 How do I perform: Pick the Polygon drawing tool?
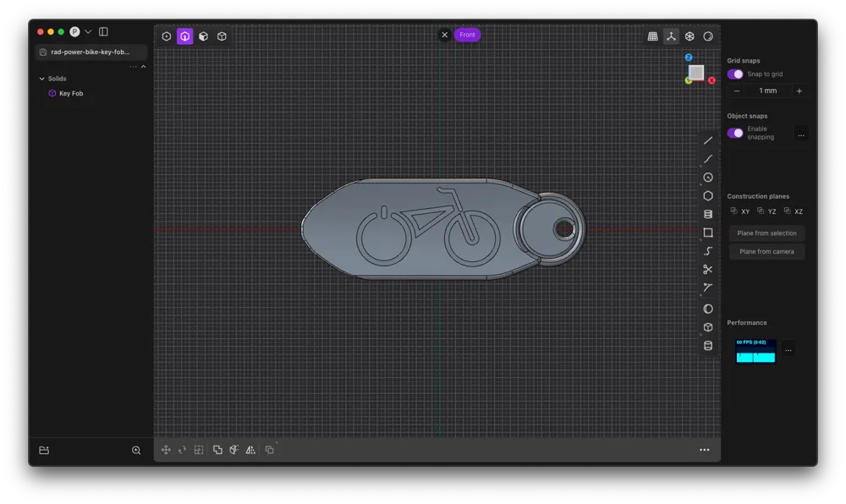(708, 195)
